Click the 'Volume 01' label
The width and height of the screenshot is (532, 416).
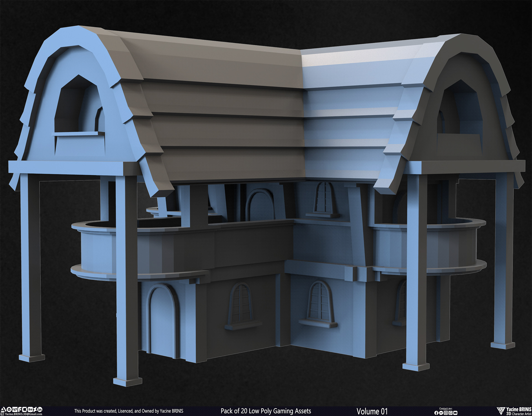coord(372,411)
